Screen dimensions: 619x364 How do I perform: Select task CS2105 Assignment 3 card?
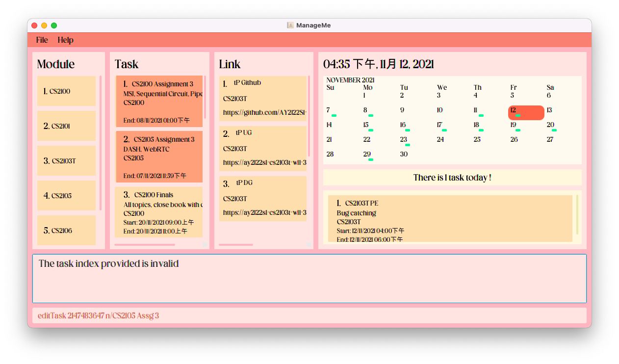tap(159, 157)
